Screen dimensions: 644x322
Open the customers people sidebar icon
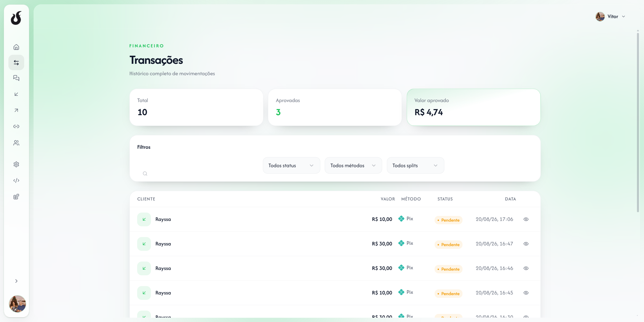16,143
